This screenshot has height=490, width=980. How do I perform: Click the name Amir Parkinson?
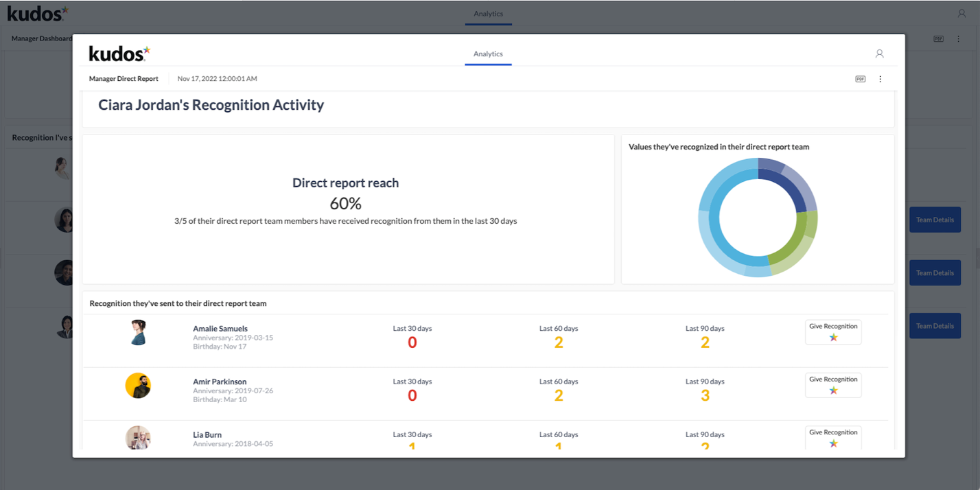(220, 382)
